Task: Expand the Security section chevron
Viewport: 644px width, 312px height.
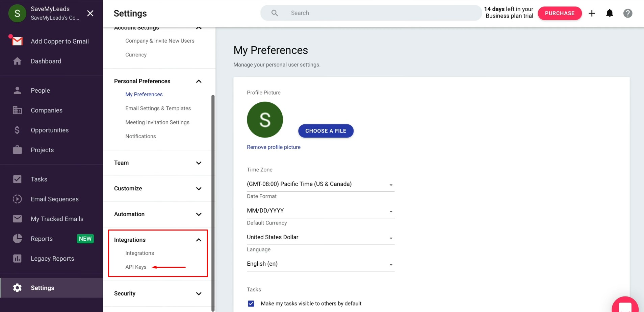Action: [199, 294]
